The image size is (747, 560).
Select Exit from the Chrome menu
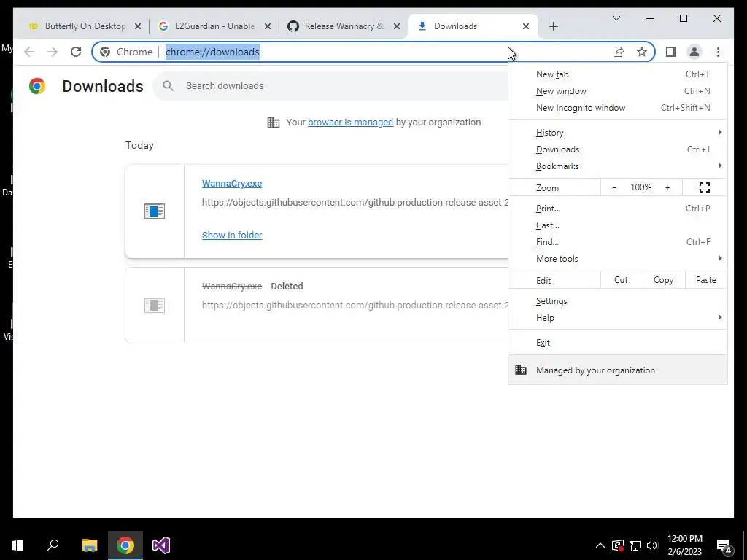click(617, 343)
